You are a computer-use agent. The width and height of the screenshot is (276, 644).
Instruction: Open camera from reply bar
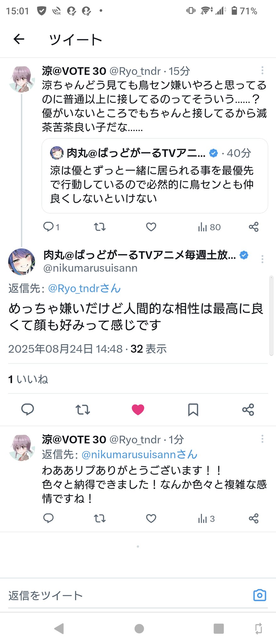(260, 595)
